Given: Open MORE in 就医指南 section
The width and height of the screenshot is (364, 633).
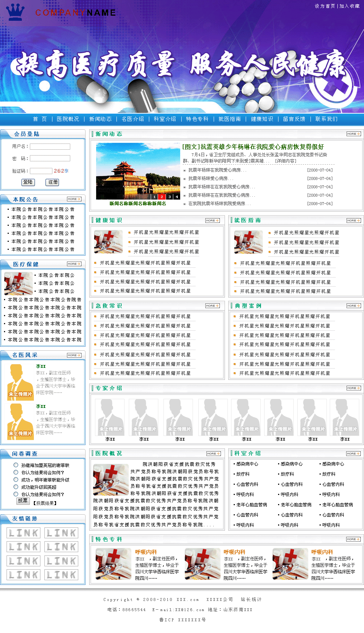Looking at the screenshot, I should coord(353,220).
